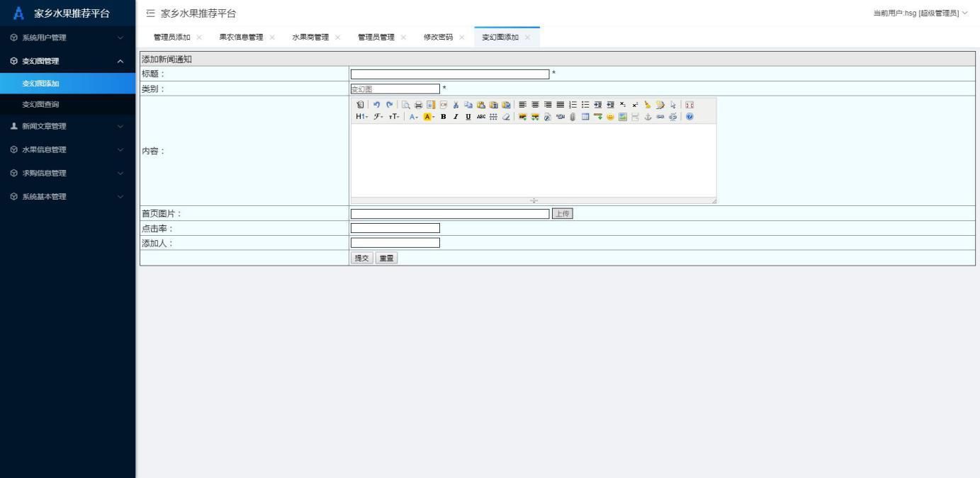This screenshot has height=478, width=980.
Task: Open editor help via the question mark icon
Action: [688, 117]
